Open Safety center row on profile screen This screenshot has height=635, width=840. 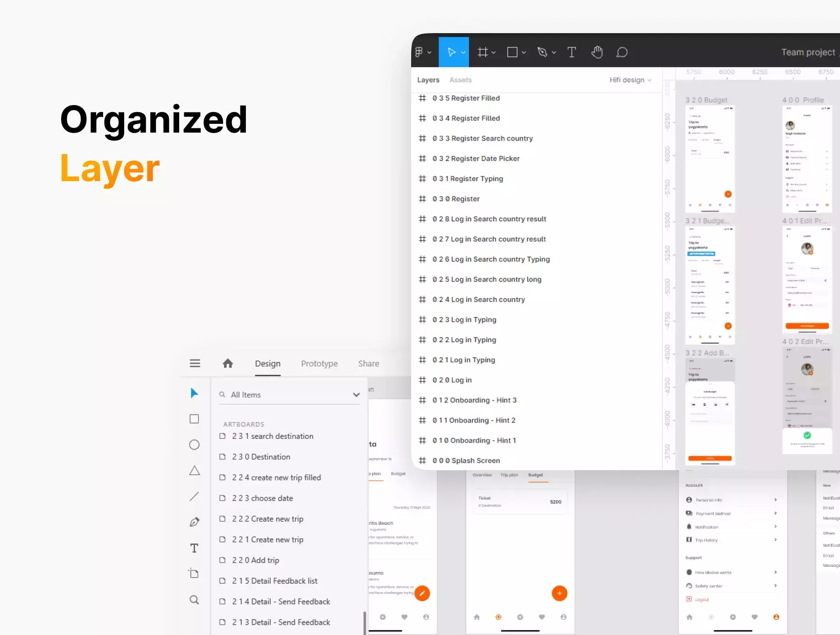pos(731,586)
